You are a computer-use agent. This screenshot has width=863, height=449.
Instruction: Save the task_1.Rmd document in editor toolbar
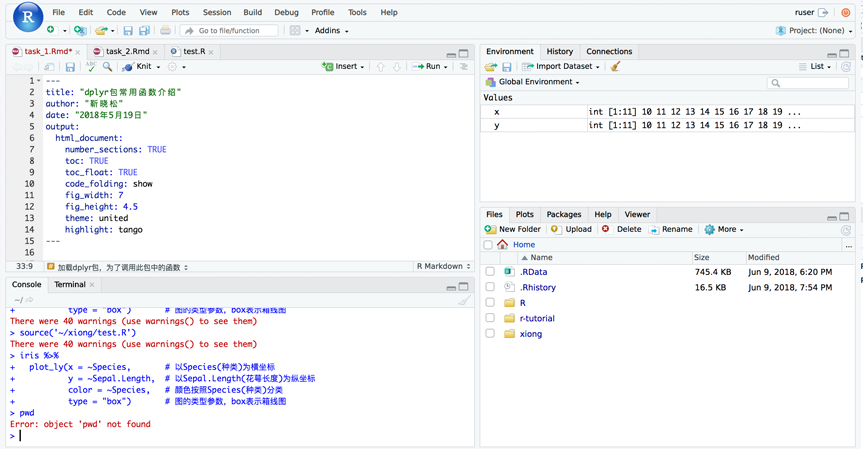click(x=70, y=67)
